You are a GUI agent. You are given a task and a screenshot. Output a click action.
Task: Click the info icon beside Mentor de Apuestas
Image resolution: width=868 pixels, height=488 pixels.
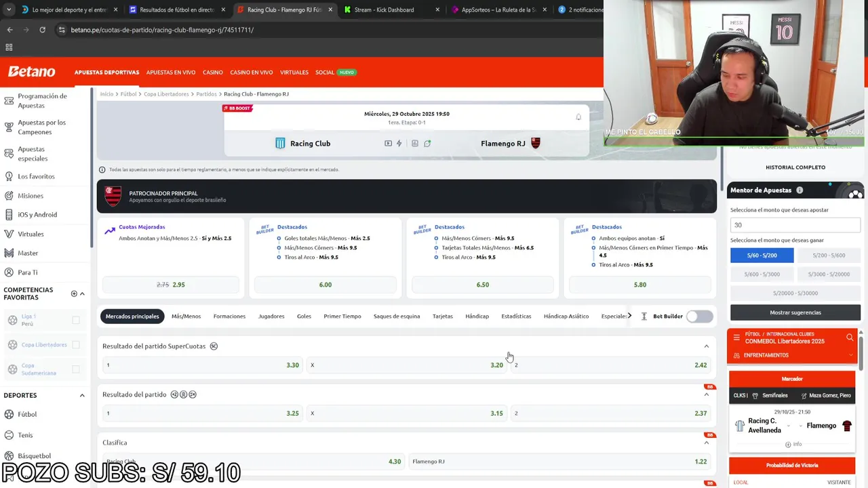[800, 190]
